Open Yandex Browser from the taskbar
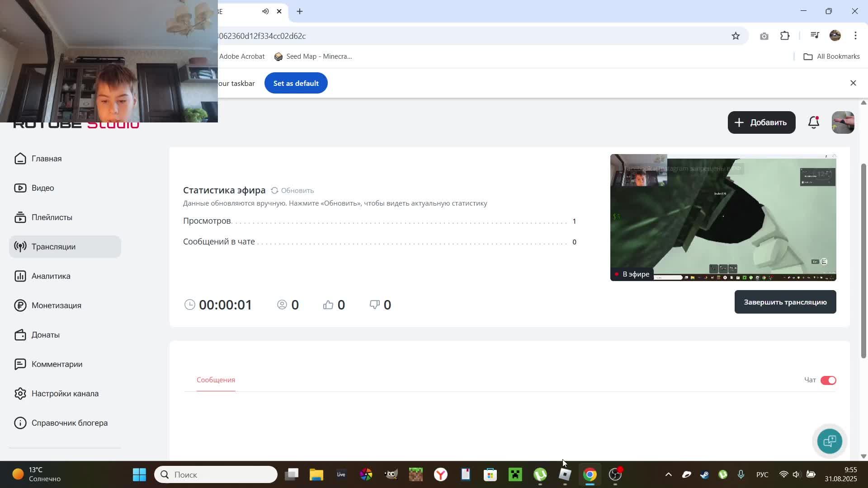Screen dimensions: 868x488 pyautogui.click(x=441, y=474)
